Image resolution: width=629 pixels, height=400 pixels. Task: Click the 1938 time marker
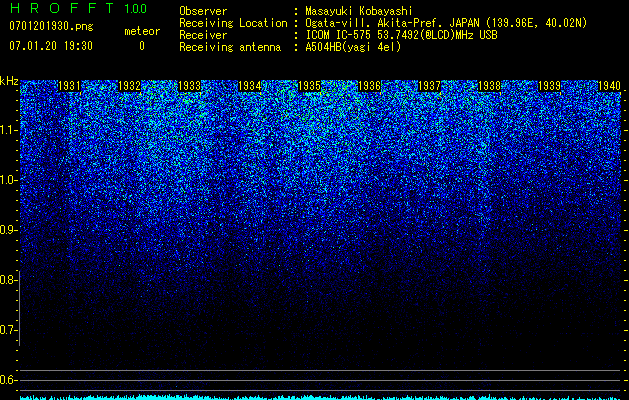point(489,86)
